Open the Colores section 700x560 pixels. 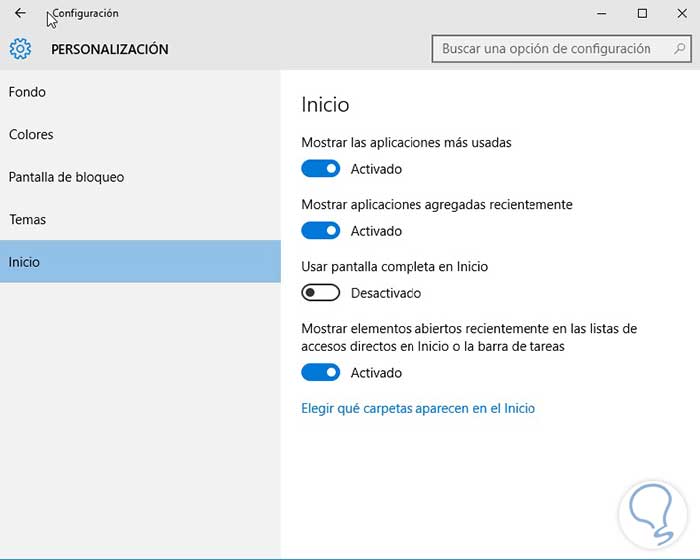140,134
